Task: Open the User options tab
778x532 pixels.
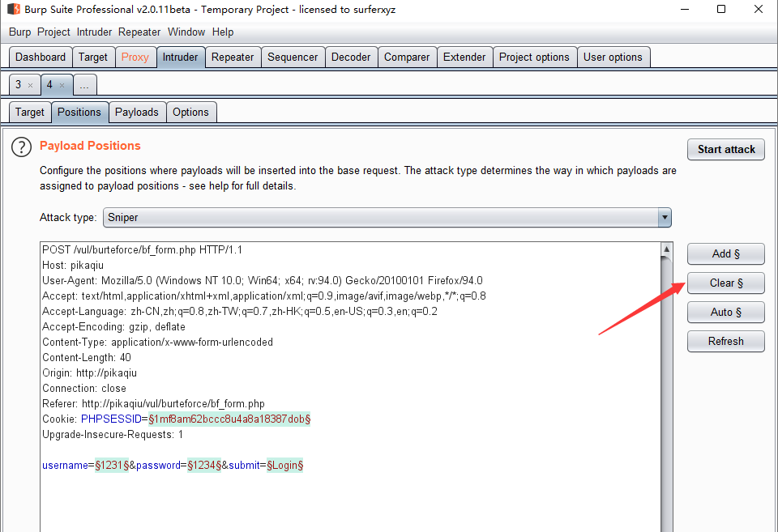Action: click(613, 57)
